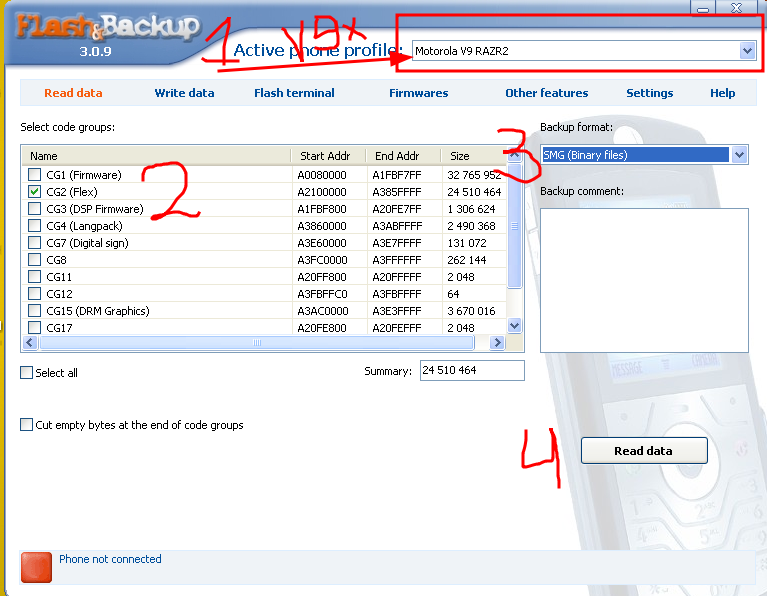Image resolution: width=767 pixels, height=596 pixels.
Task: Check the CG7 (Digital sign) checkbox
Action: (34, 243)
